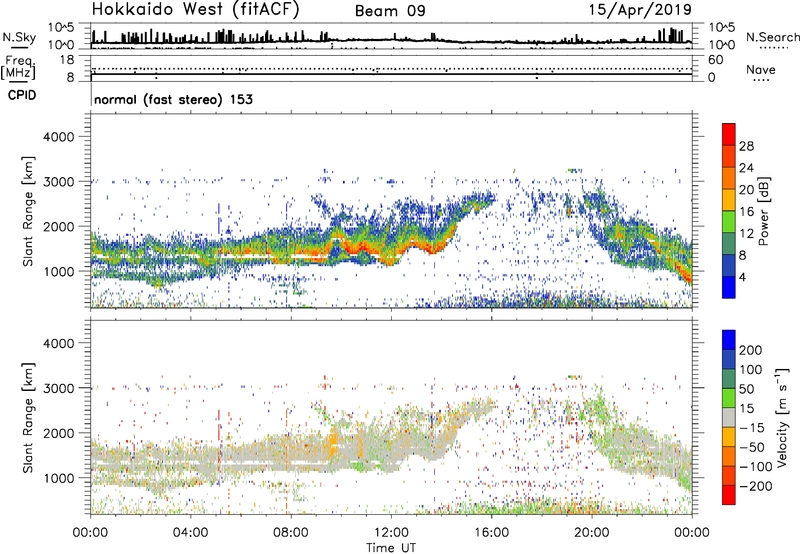Click the '08:00' time axis tick label
Screen dimensions: 800x554
tap(291, 533)
